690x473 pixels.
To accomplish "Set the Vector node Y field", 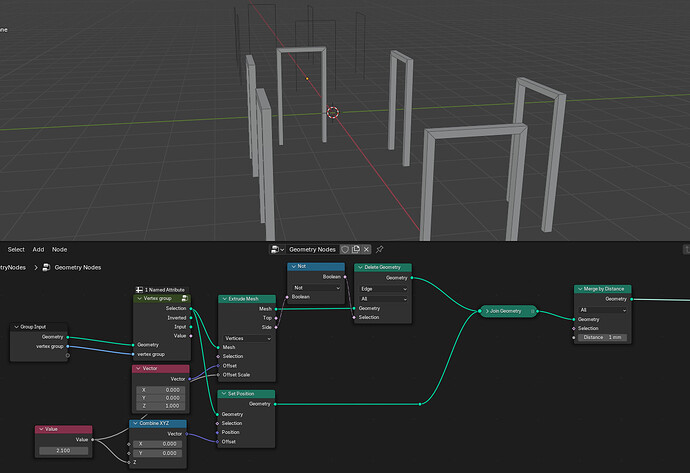I will pos(161,398).
